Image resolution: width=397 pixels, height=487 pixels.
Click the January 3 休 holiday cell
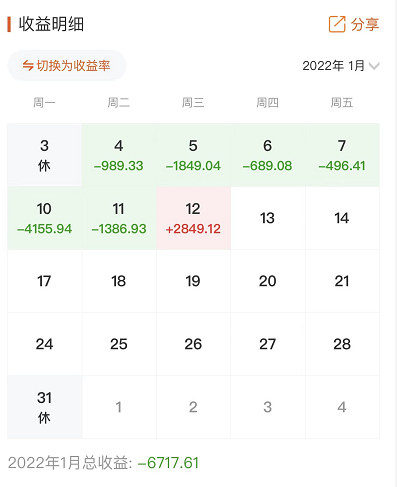[x=44, y=155]
